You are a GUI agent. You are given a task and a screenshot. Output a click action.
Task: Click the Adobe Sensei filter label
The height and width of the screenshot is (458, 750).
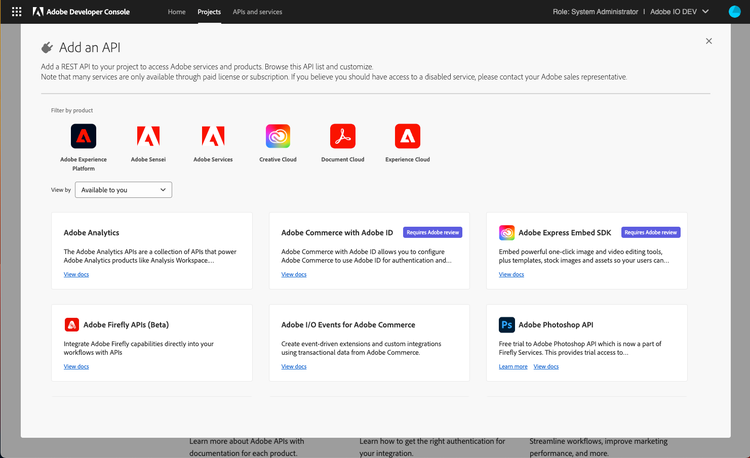pos(148,160)
